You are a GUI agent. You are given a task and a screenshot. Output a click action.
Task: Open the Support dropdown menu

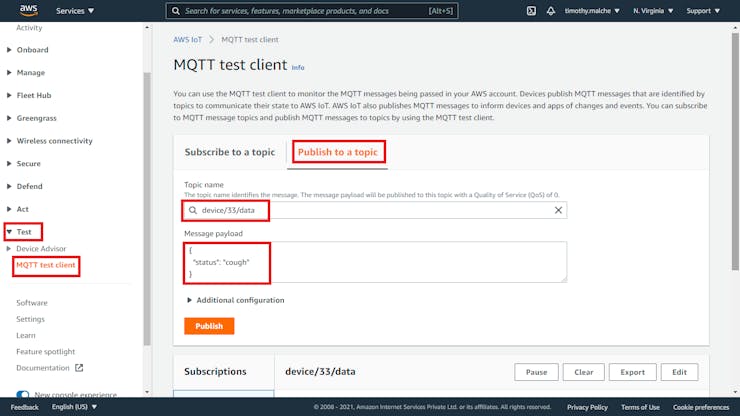pyautogui.click(x=703, y=11)
